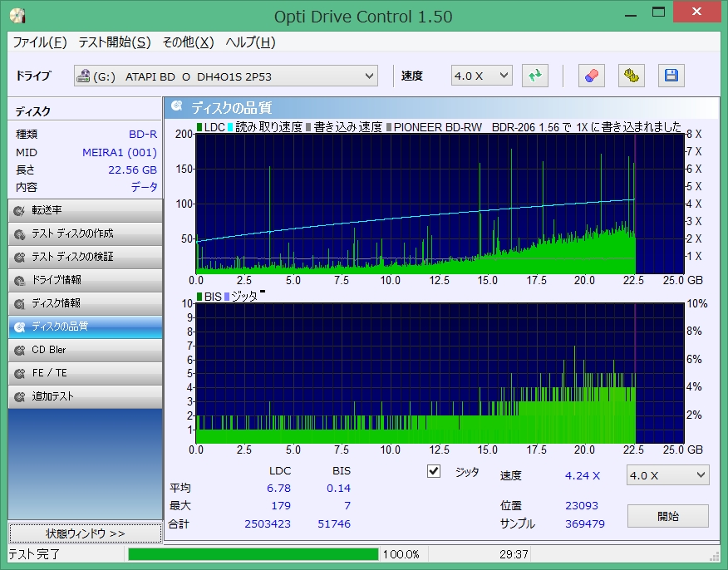Open the ヘルプ(H) menu
Image resolution: width=728 pixels, height=570 pixels.
click(251, 42)
